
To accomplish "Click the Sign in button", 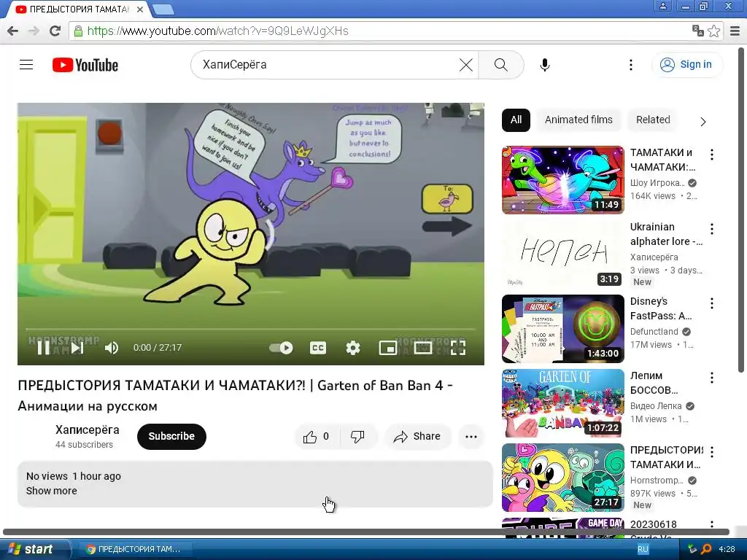I will pos(686,65).
